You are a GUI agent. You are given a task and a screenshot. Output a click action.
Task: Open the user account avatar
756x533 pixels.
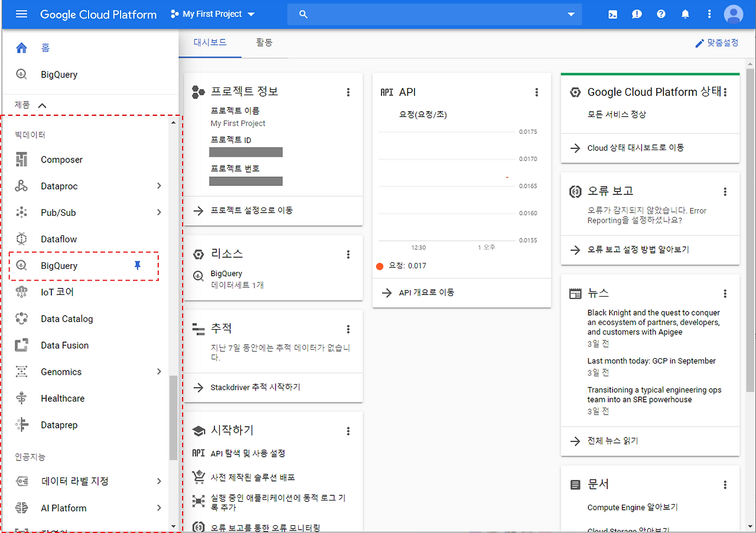pyautogui.click(x=734, y=14)
